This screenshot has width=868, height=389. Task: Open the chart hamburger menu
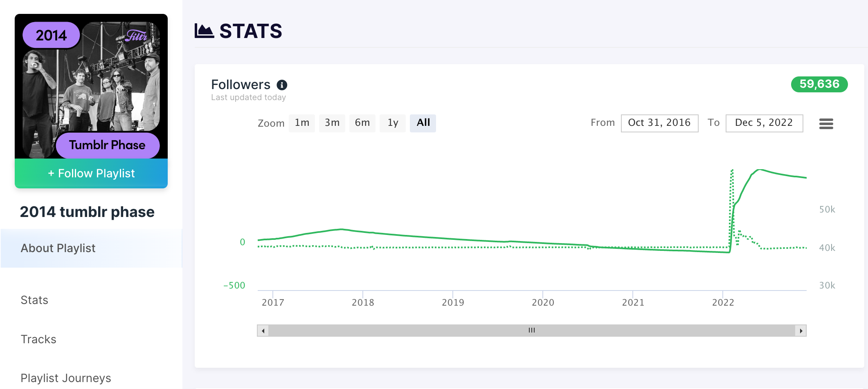point(826,123)
